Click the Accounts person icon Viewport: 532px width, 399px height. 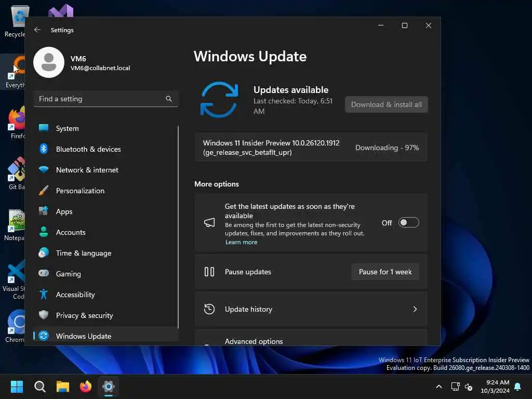44,232
